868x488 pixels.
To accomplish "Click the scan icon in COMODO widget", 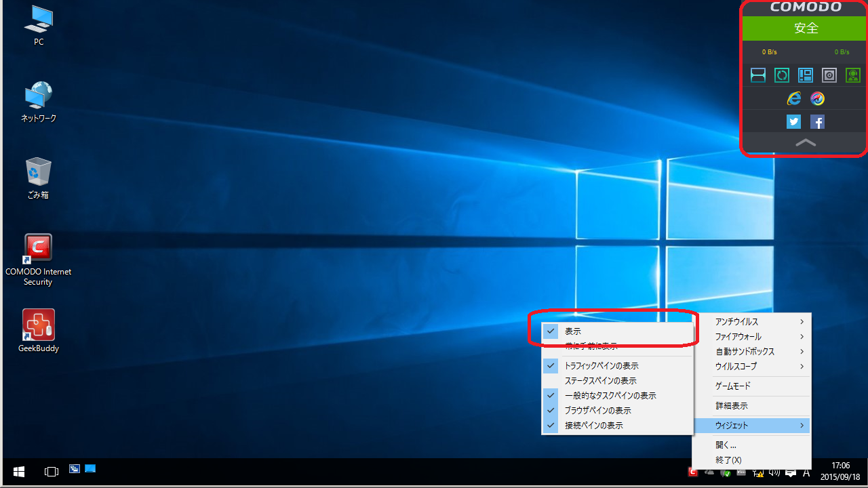I will point(758,75).
